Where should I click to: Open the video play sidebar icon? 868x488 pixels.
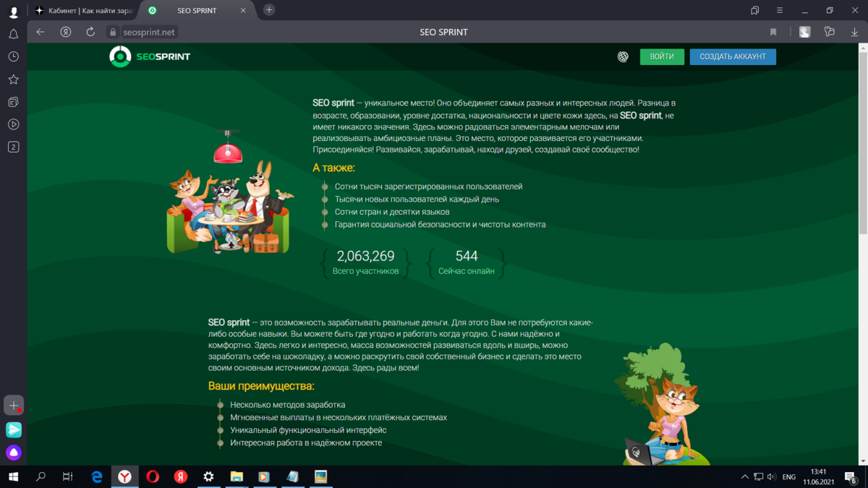click(x=13, y=124)
